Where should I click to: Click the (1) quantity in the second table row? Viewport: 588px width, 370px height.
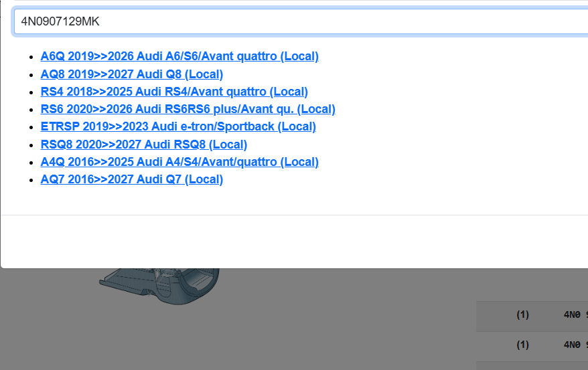[x=523, y=345]
